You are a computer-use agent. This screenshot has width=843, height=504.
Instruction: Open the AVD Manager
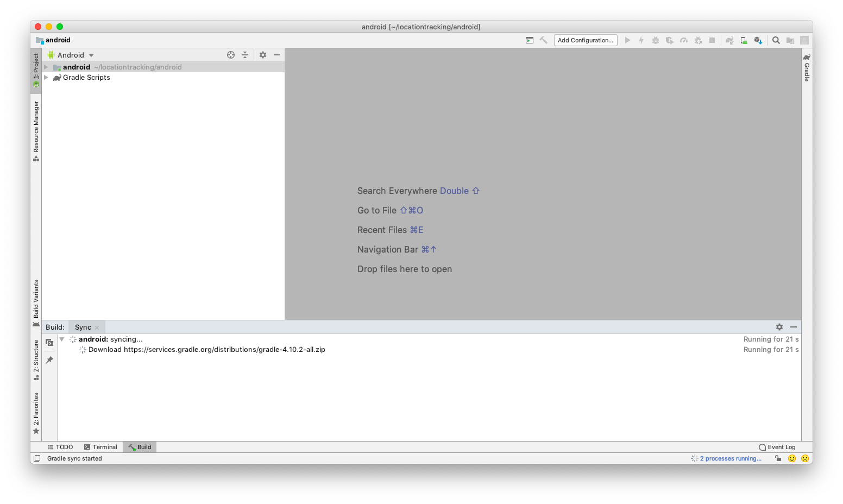click(744, 40)
